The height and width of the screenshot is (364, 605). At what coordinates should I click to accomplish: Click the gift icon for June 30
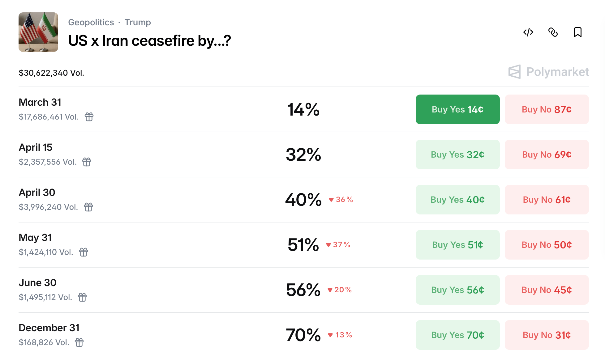tap(82, 297)
